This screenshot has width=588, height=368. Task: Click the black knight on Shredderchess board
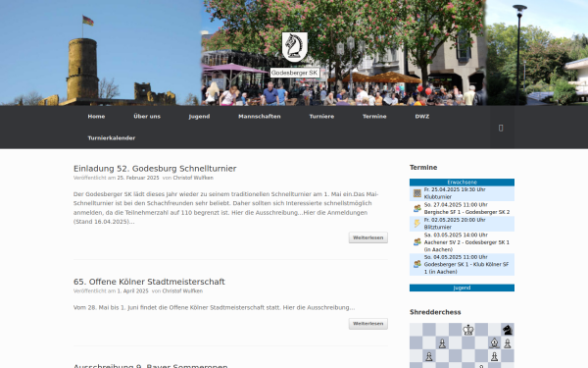(x=508, y=330)
